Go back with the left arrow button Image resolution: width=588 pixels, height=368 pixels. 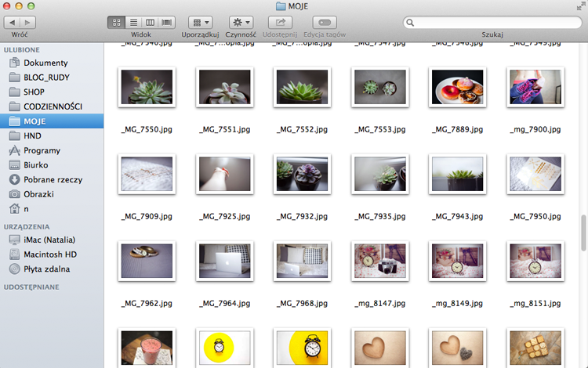pyautogui.click(x=12, y=23)
